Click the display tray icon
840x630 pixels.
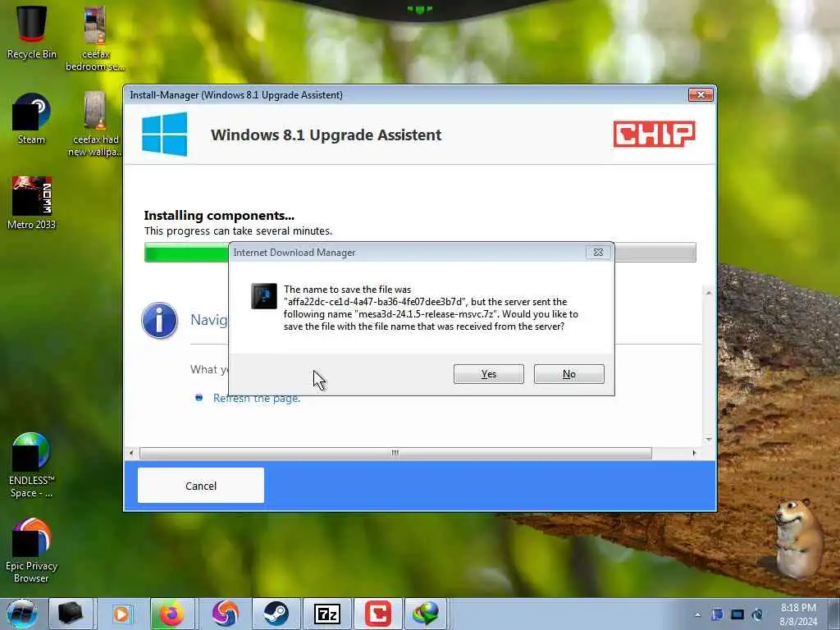click(x=737, y=614)
